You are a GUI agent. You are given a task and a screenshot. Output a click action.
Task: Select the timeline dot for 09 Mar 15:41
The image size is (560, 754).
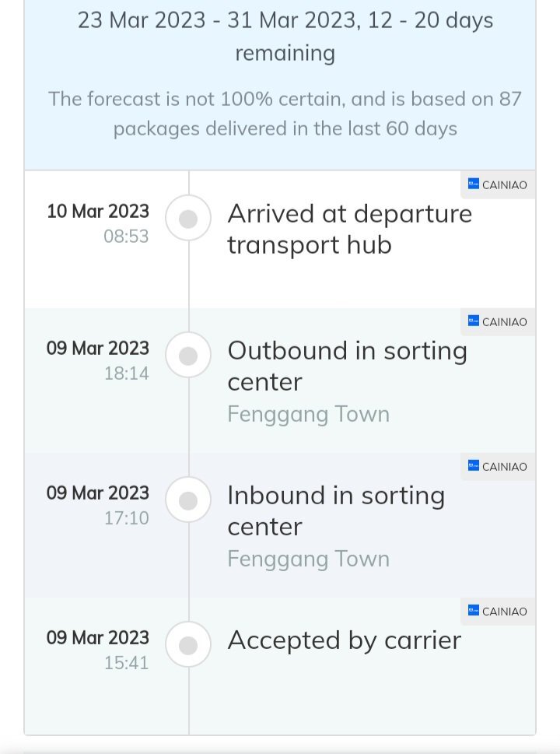point(188,645)
